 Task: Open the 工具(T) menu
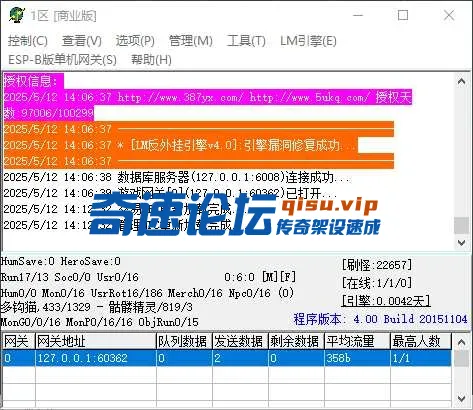[246, 41]
